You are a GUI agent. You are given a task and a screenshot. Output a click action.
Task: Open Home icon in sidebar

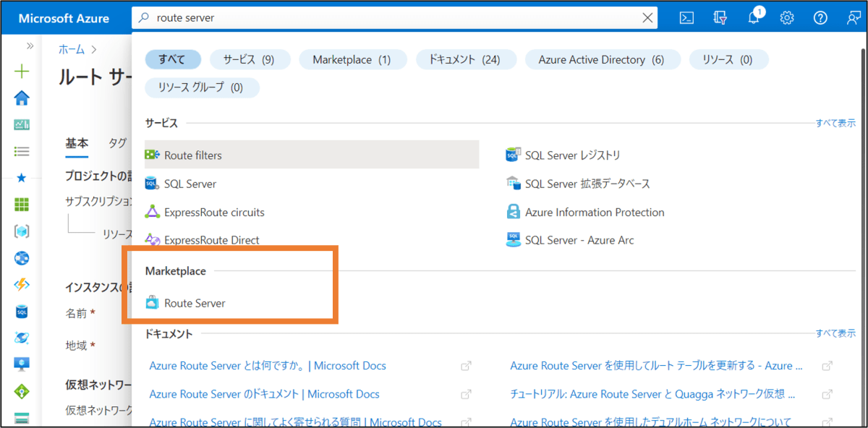point(22,98)
